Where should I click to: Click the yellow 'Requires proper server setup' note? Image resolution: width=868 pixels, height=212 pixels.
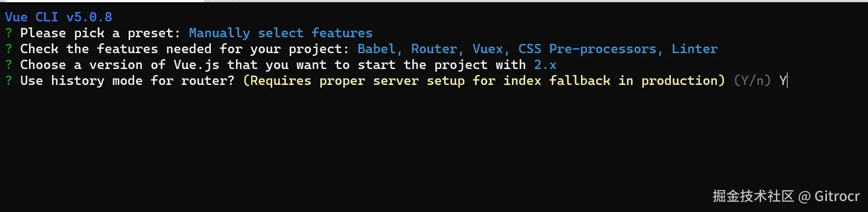point(484,81)
